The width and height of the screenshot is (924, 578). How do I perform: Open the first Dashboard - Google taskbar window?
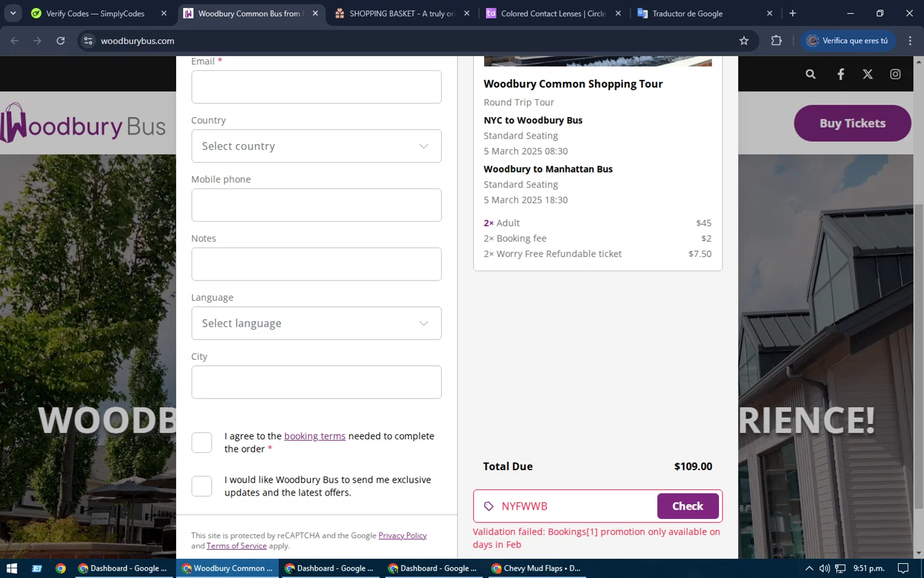point(123,568)
